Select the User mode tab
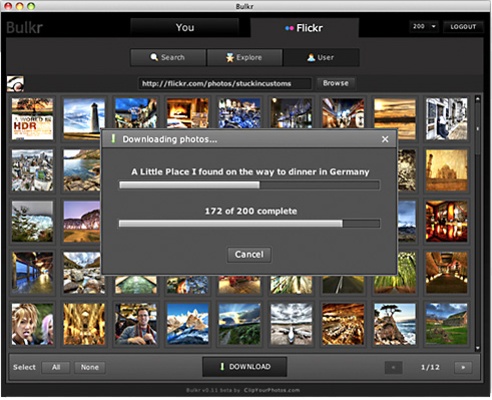This screenshot has width=492, height=400. coord(321,57)
